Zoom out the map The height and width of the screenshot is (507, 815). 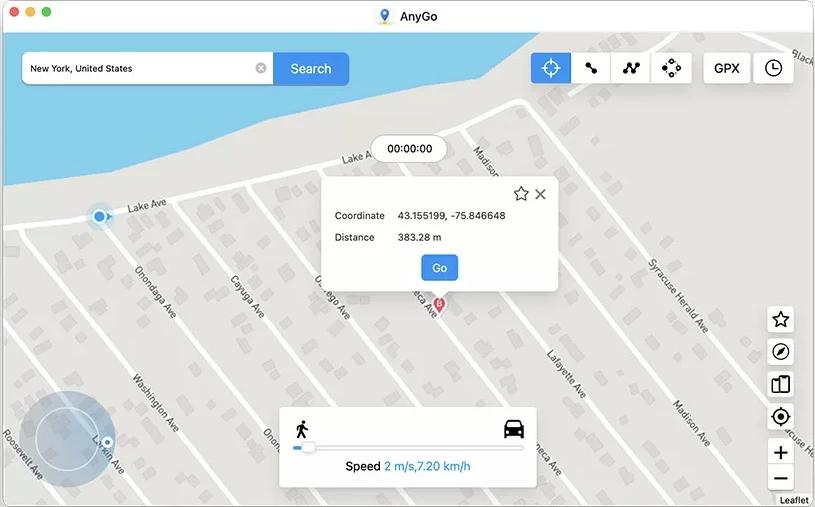(780, 479)
